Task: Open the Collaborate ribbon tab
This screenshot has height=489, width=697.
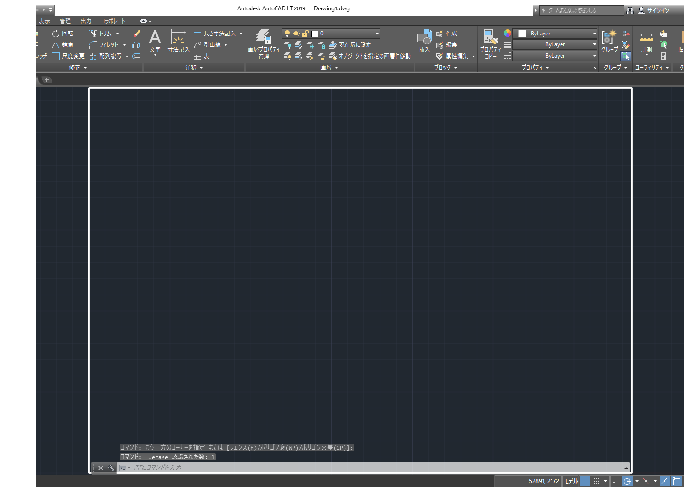Action: click(115, 21)
